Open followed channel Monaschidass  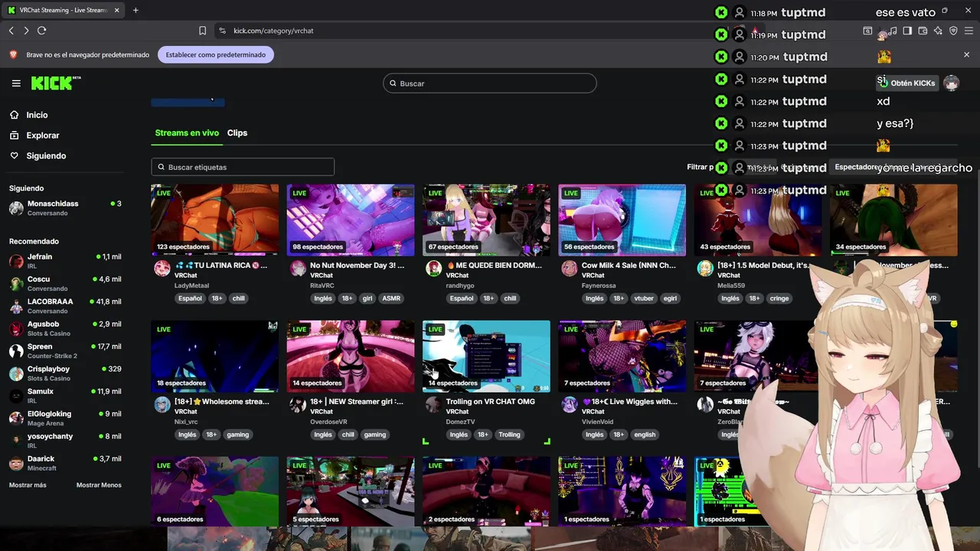point(65,207)
